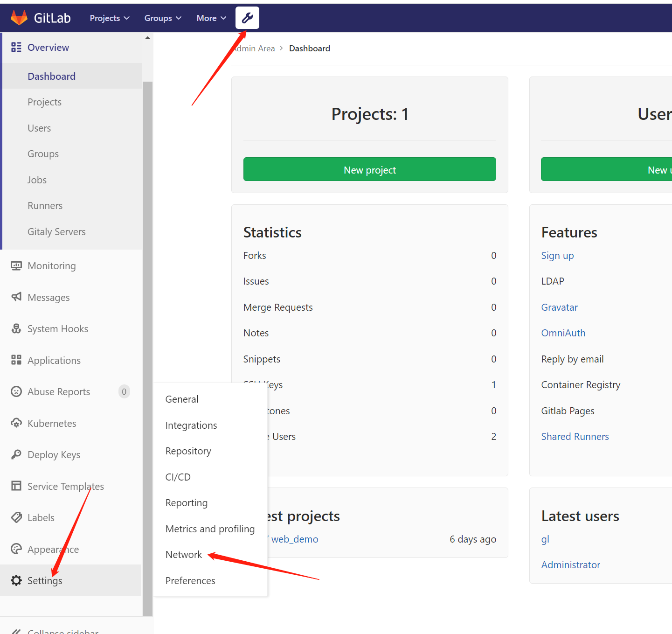
Task: Open the web_demo project link
Action: click(295, 539)
